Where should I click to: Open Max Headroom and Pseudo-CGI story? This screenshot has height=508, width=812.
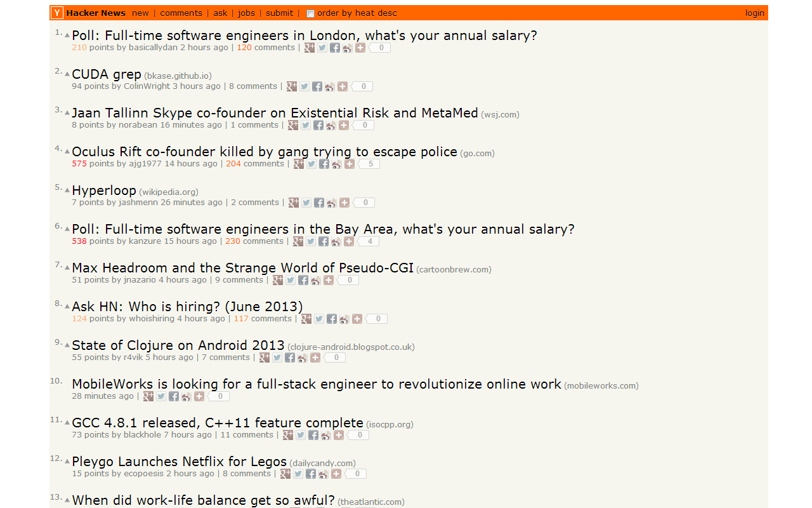point(242,268)
